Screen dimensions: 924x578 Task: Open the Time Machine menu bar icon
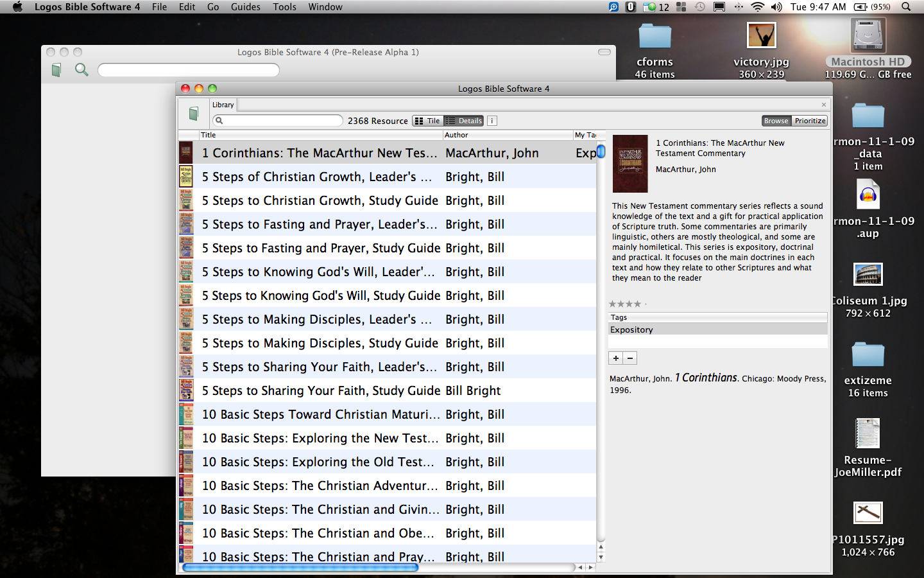pyautogui.click(x=700, y=7)
